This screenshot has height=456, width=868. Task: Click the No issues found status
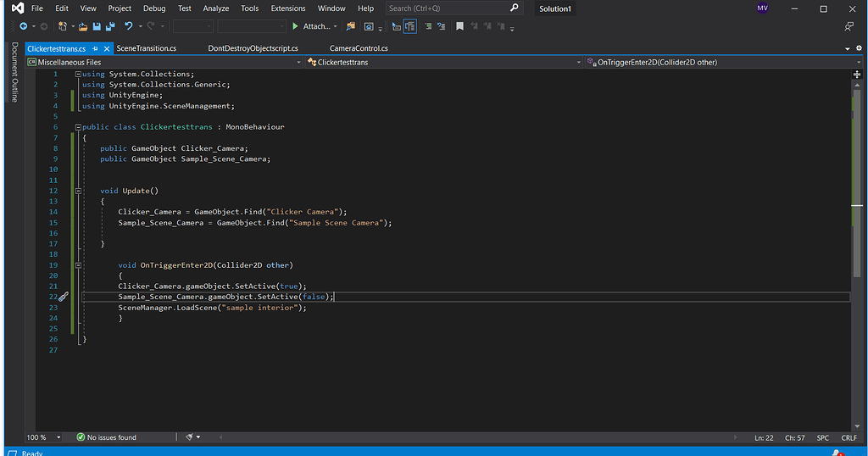tap(106, 437)
